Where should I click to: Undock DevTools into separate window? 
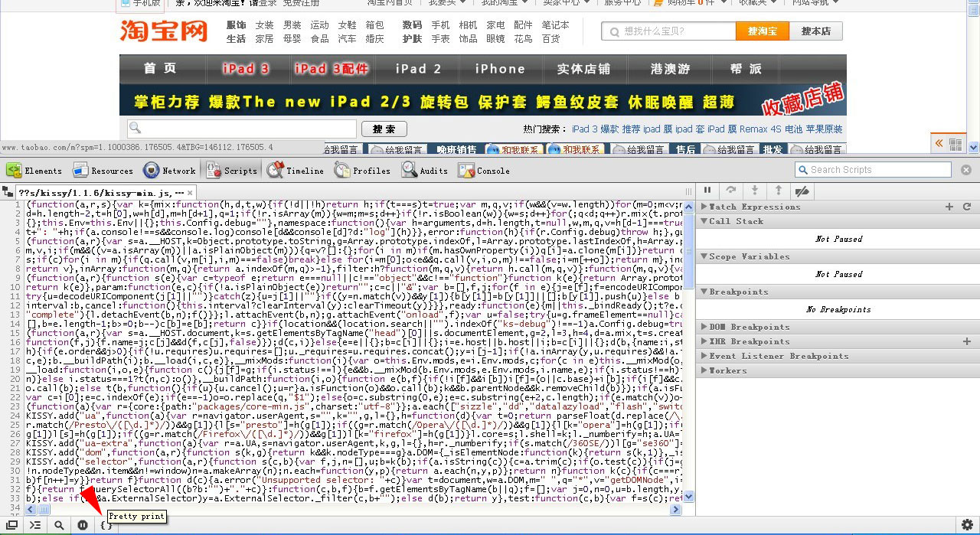point(11,525)
